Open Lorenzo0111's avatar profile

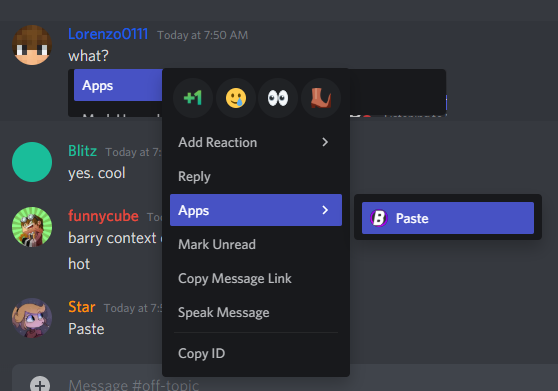[32, 45]
